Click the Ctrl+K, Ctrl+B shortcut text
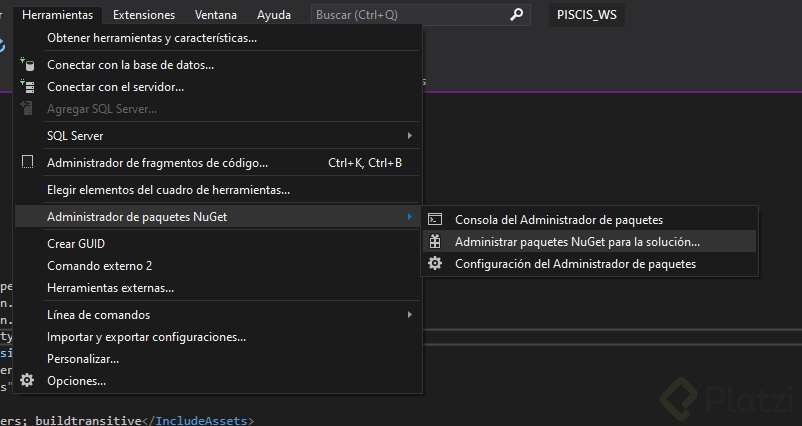 [365, 163]
